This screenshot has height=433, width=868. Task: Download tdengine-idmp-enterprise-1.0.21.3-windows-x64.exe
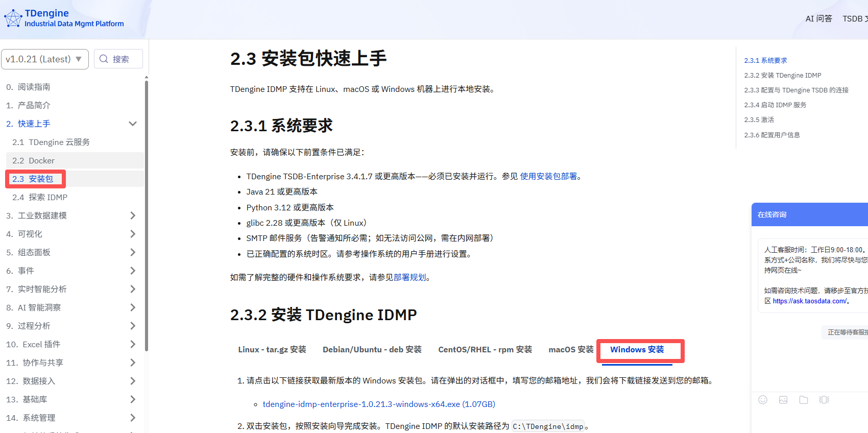[379, 404]
